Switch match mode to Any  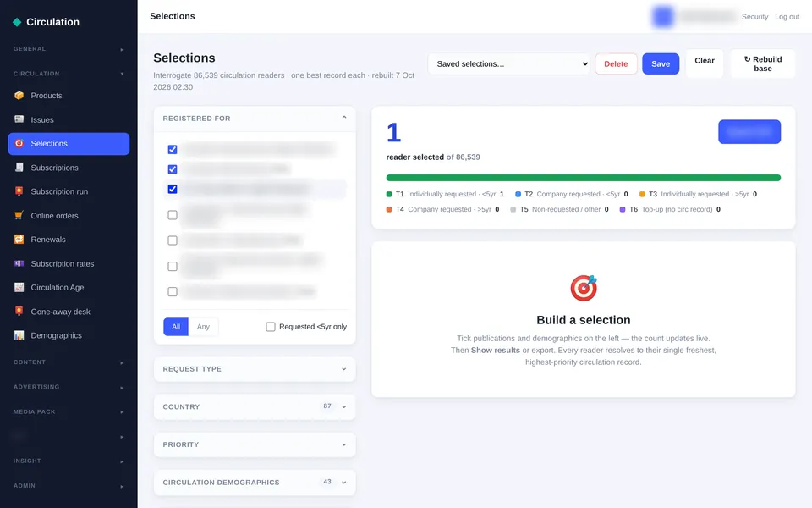coord(203,327)
